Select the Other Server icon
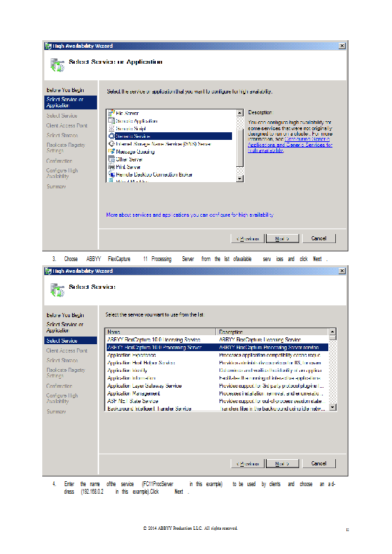 [x=112, y=159]
